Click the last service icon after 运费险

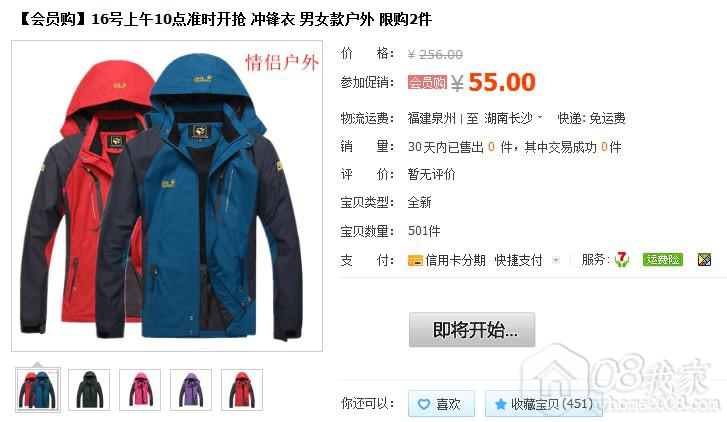[x=704, y=260]
